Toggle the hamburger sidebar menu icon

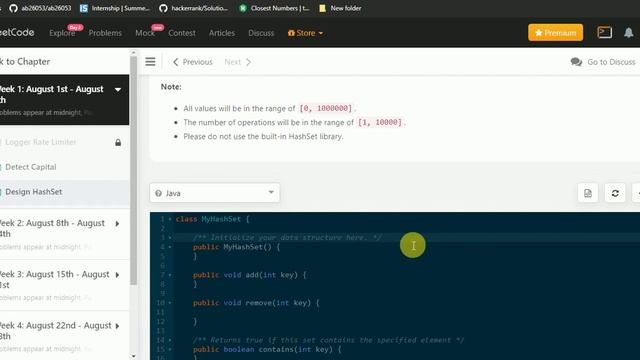click(x=150, y=62)
